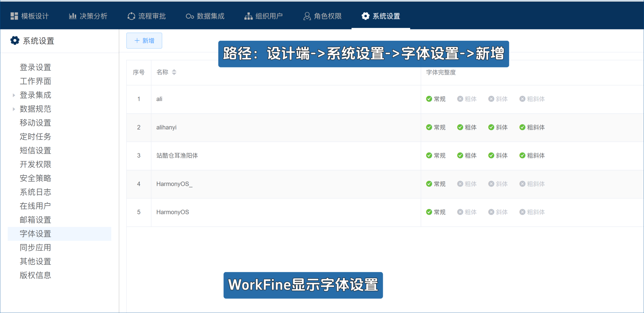This screenshot has width=644, height=313.
Task: Click the 决策分析 bar chart icon
Action: click(73, 16)
